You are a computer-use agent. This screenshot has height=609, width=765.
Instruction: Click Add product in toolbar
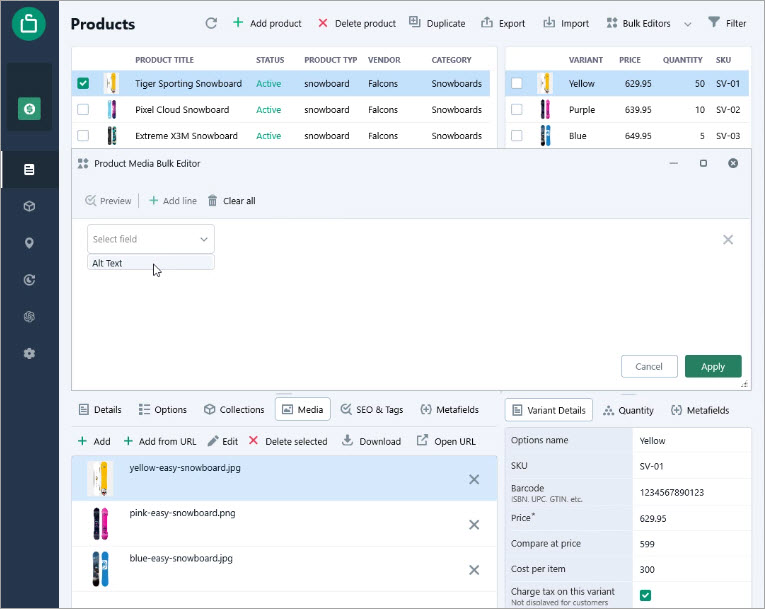[x=267, y=23]
